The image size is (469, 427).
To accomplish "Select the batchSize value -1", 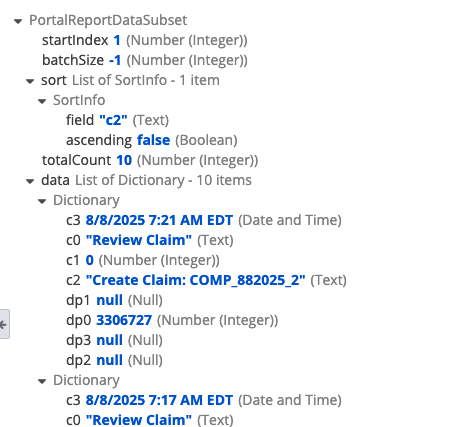I will tap(115, 60).
